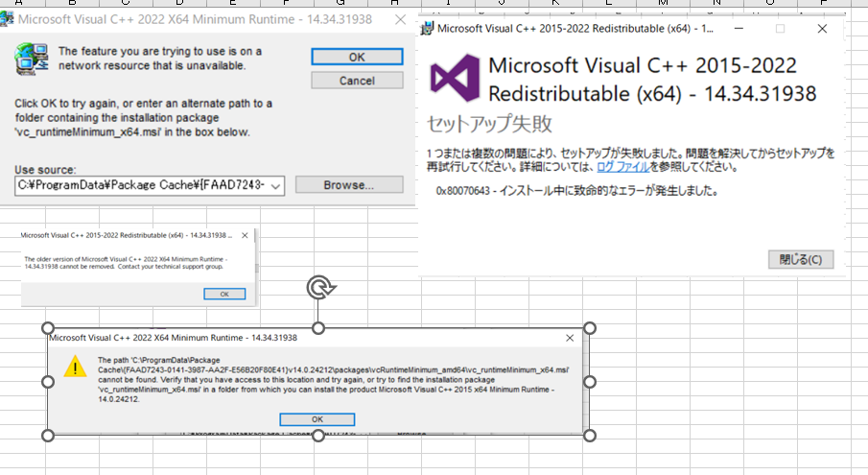Screen dimensions: 868x475
Task: Minimize the Redistributable (x64) setup window
Action: pos(739,28)
